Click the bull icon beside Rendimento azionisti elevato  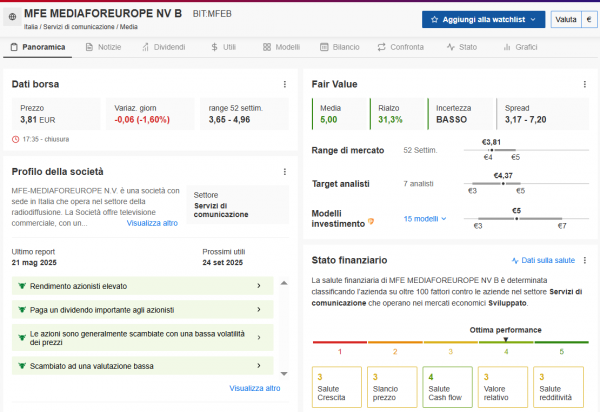pyautogui.click(x=22, y=286)
